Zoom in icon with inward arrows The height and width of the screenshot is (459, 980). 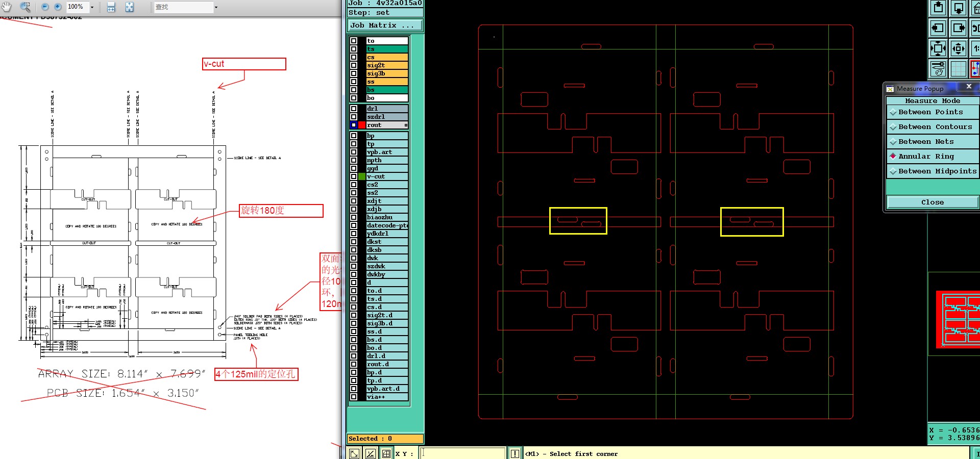[x=938, y=48]
